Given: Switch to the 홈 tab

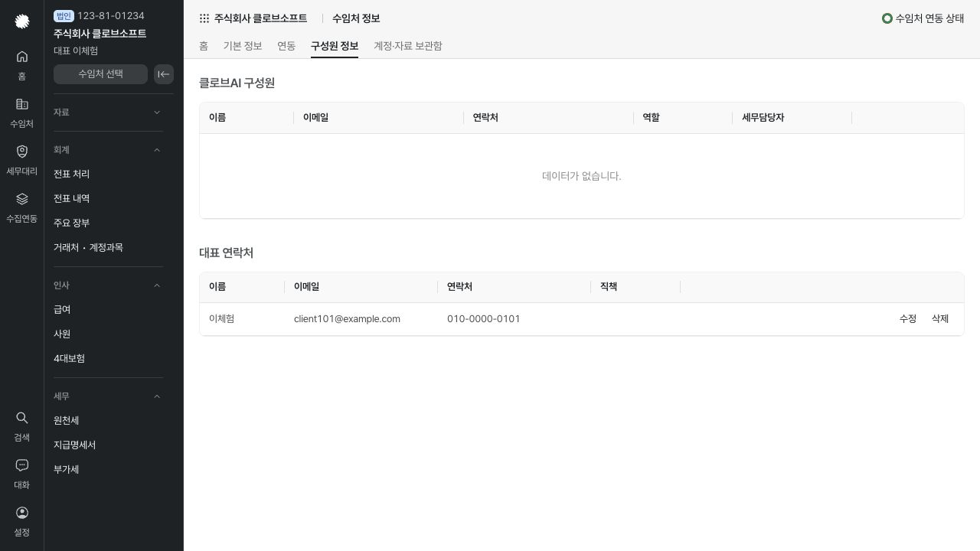Looking at the screenshot, I should point(204,46).
